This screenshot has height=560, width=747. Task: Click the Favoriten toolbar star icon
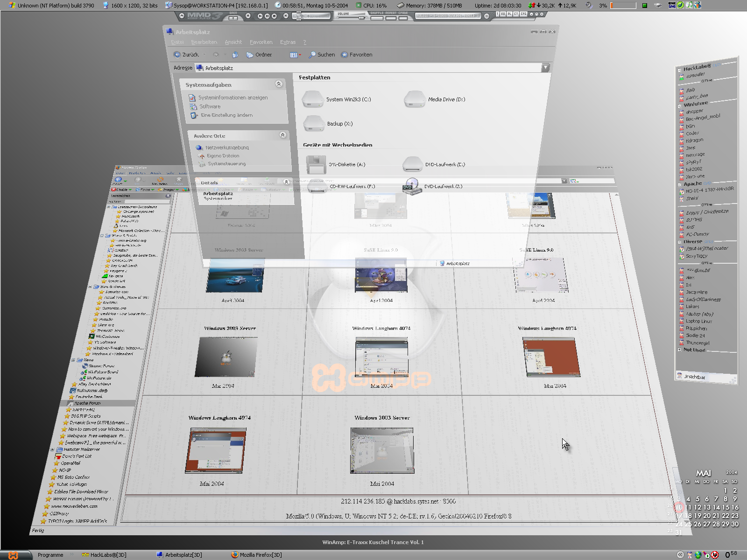345,55
